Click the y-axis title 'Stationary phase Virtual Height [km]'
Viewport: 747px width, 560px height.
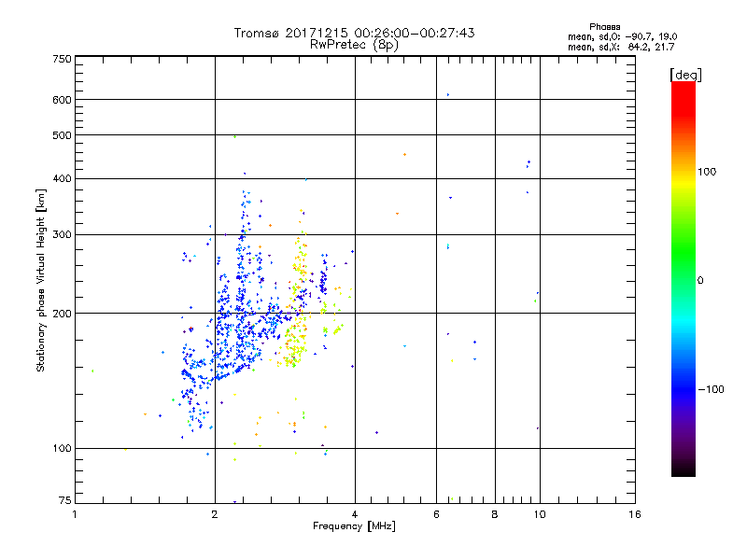(x=41, y=281)
